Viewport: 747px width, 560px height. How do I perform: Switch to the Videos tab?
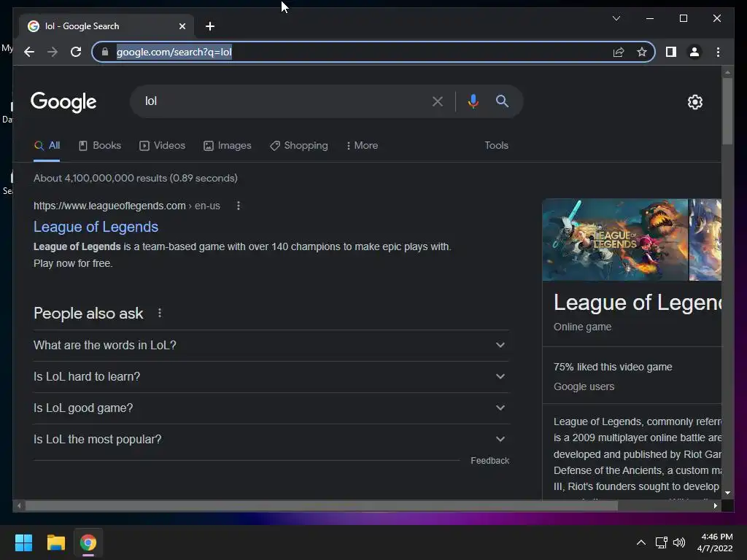[x=162, y=146]
